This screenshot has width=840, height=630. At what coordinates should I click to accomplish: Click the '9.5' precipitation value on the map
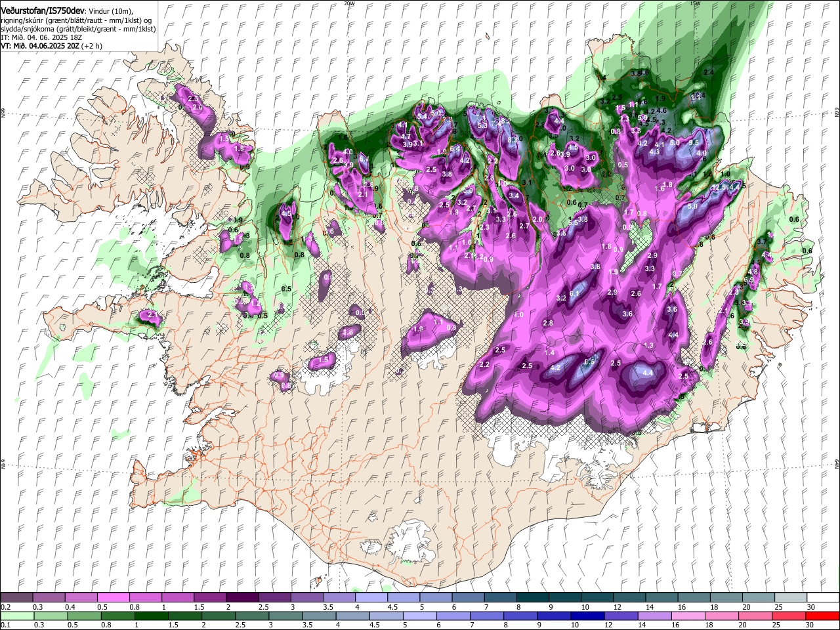click(x=693, y=142)
